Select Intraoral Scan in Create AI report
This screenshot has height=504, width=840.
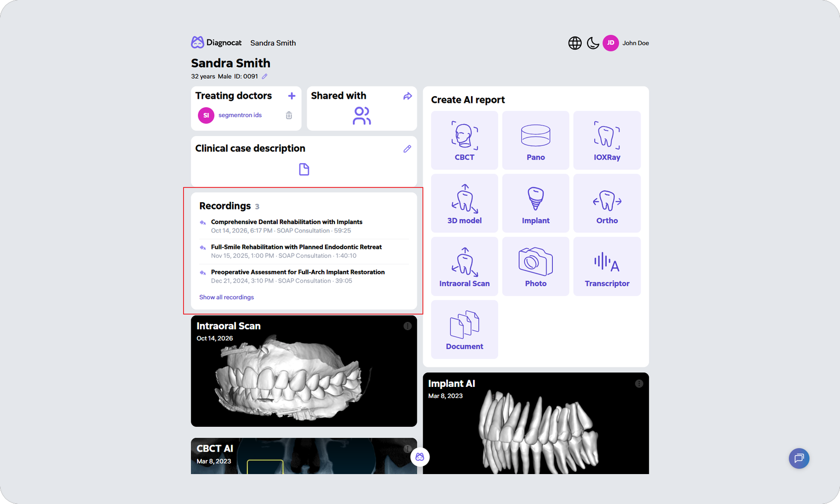[464, 266]
